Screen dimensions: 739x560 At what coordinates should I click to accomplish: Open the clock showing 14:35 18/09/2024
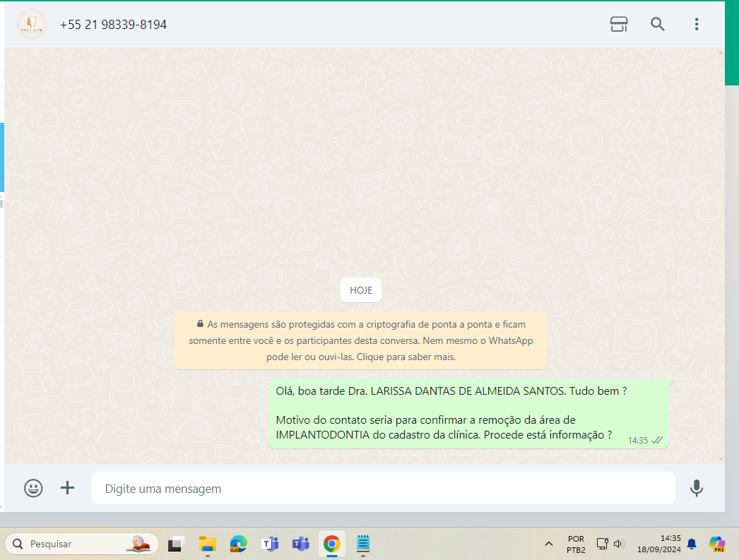coord(659,544)
